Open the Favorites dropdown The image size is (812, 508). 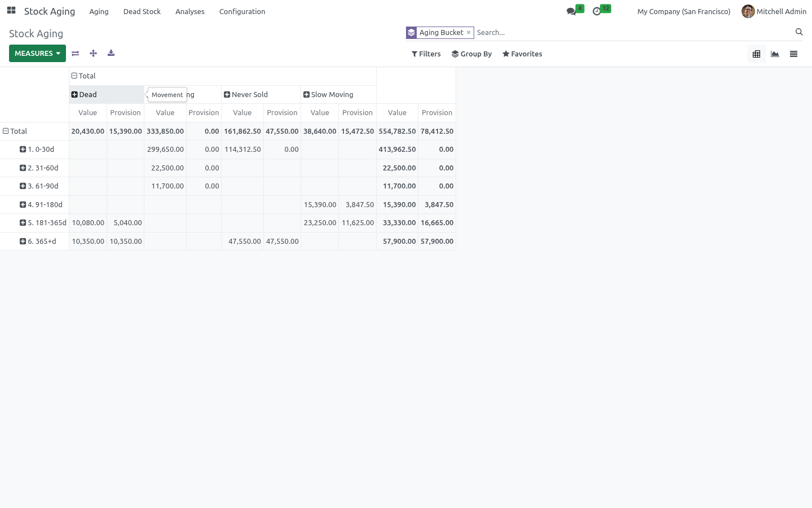(x=522, y=54)
